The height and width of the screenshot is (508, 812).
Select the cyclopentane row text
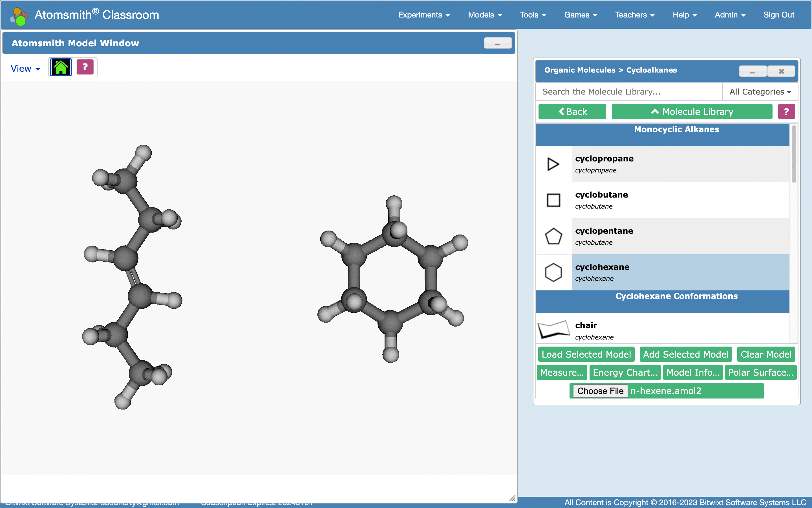(x=680, y=236)
